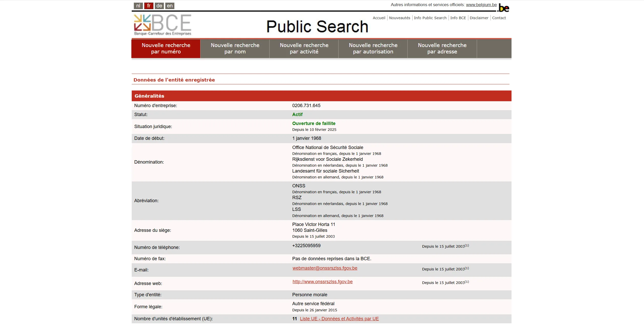
Task: Open Nouvelle recherche par nom tab
Action: (x=235, y=48)
